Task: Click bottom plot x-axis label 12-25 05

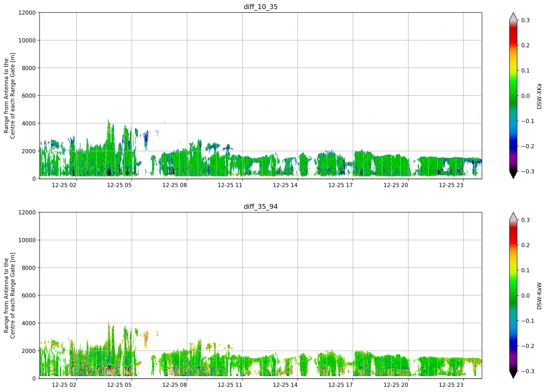Action: coord(120,385)
